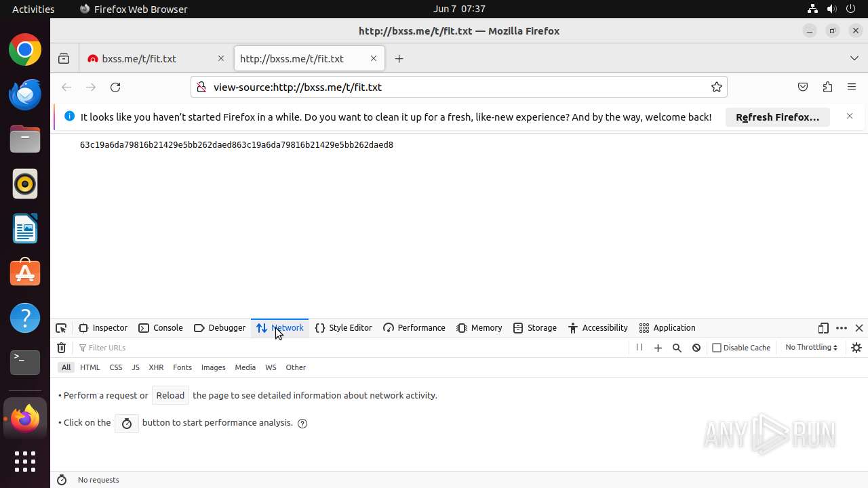Filter requests by HTML
This screenshot has width=868, height=488.
click(90, 367)
